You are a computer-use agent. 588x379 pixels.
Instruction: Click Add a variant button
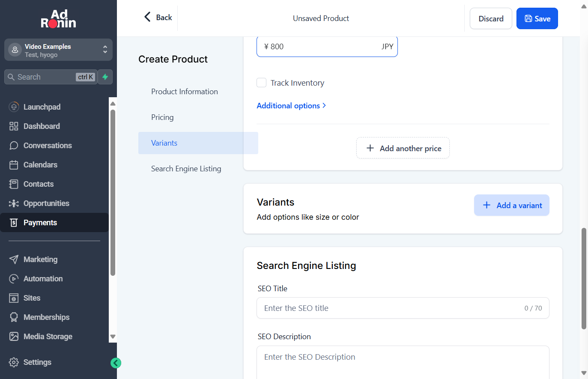coord(512,205)
